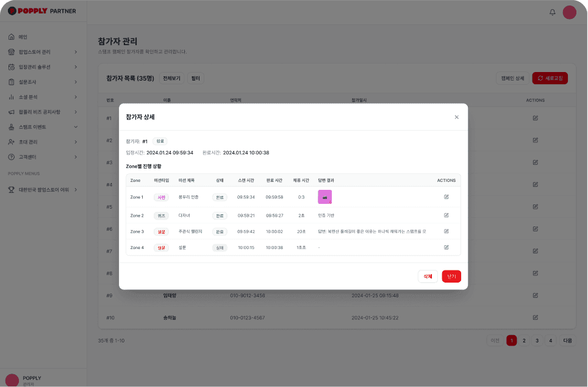Screen dimensions: 588x387
Task: Open the 필터 tab
Action: (x=195, y=78)
